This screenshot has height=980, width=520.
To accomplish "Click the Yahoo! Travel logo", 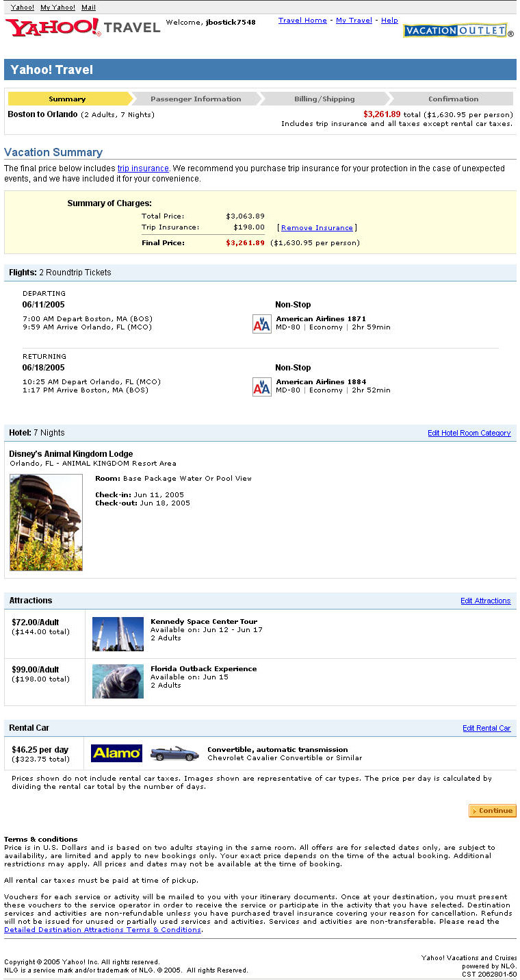I will click(82, 27).
